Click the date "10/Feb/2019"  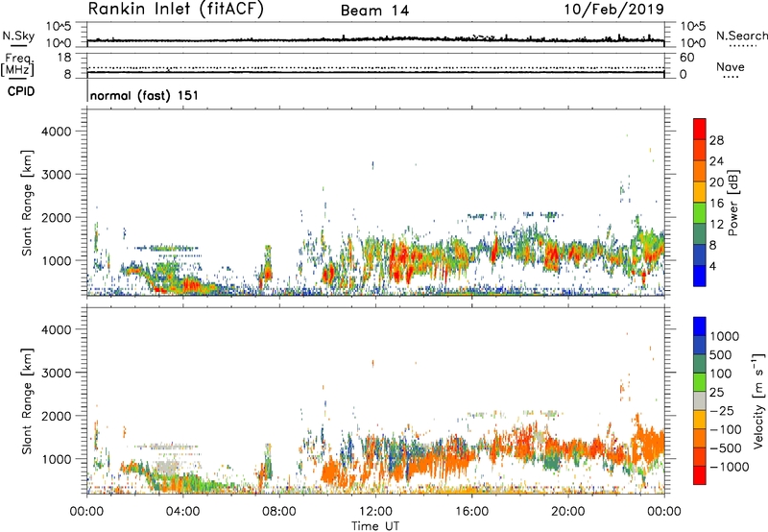click(614, 9)
